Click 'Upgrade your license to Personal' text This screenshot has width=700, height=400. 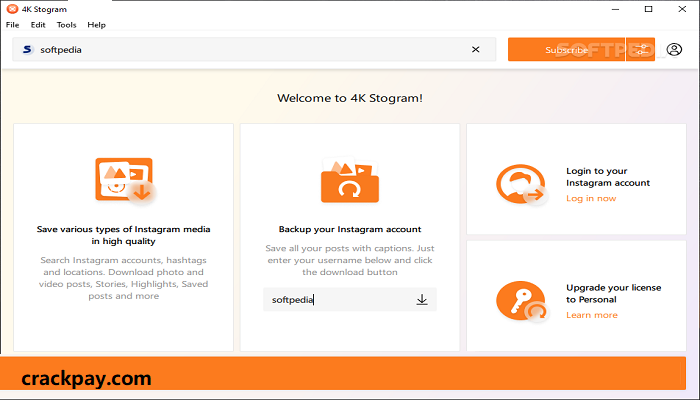(613, 293)
